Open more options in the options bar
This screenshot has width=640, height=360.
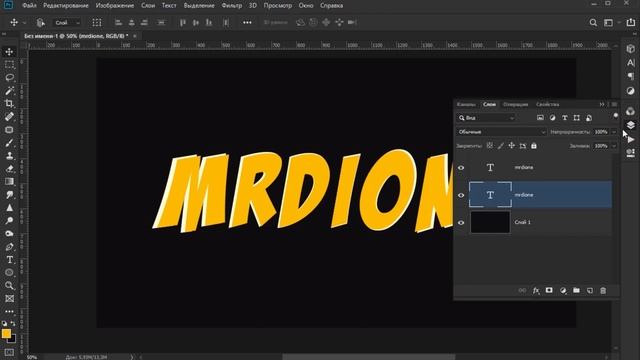point(247,22)
